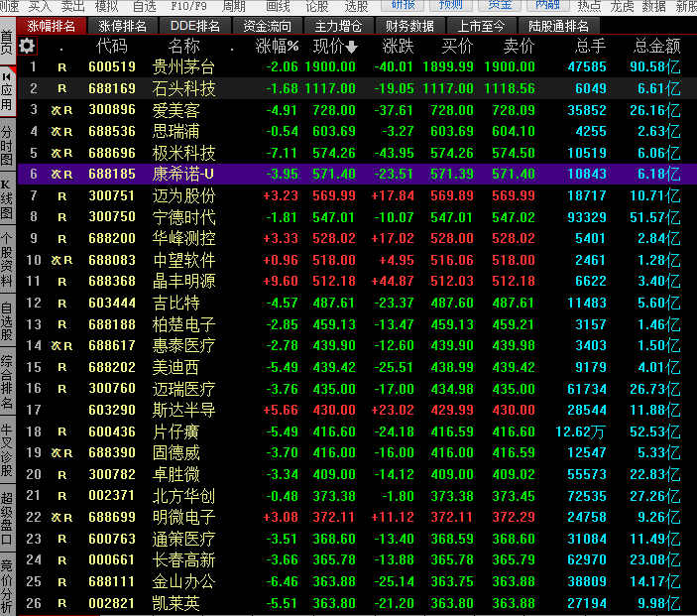Open the 竞价分析 sidebar tab
The image size is (697, 616).
coord(7,585)
